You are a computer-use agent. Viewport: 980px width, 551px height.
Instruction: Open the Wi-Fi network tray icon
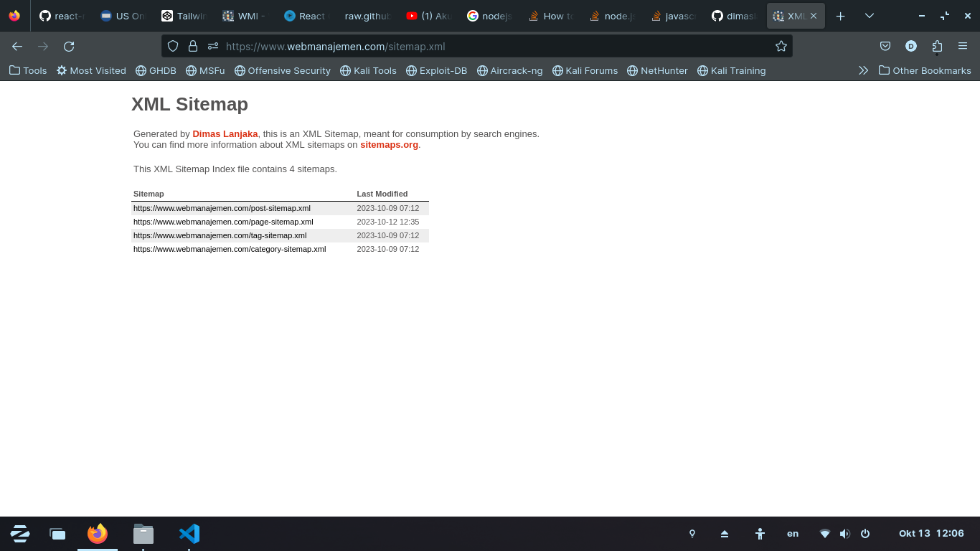tap(824, 534)
